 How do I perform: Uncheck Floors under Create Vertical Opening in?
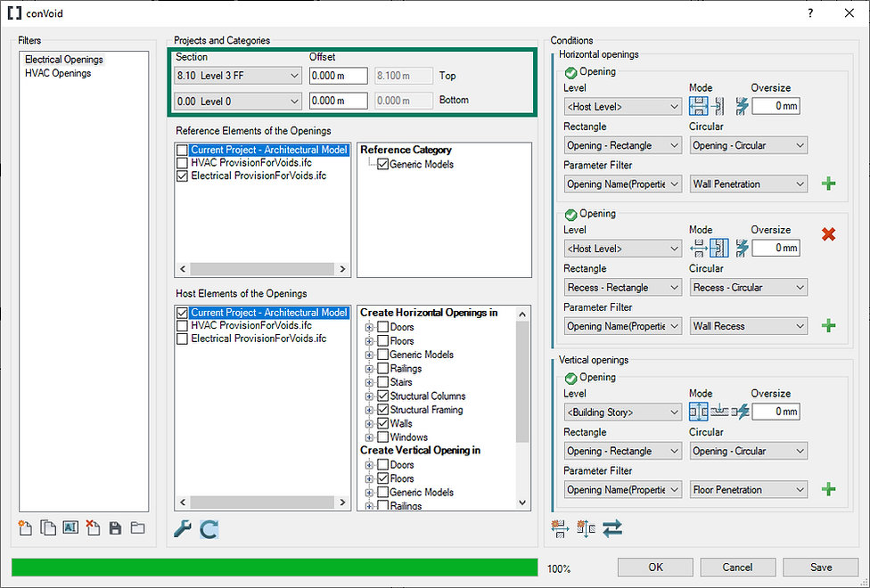click(x=382, y=478)
